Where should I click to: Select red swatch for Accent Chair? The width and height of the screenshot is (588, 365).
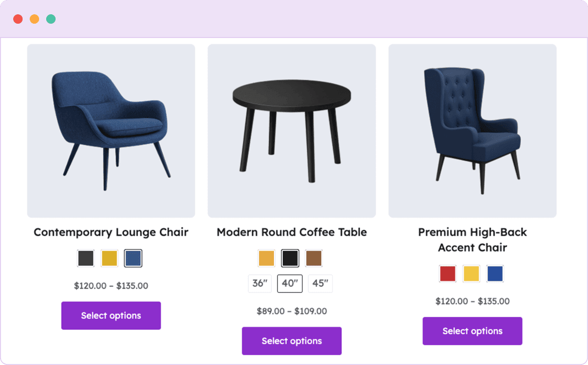(x=448, y=274)
